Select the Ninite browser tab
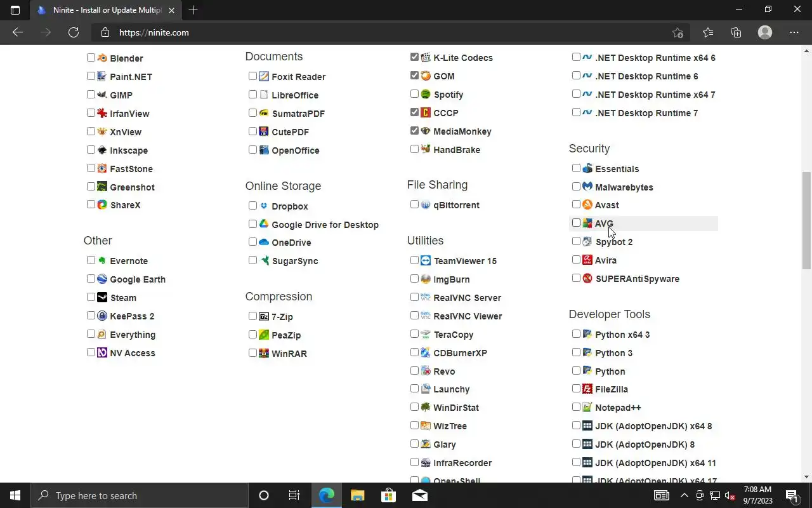 (x=105, y=10)
